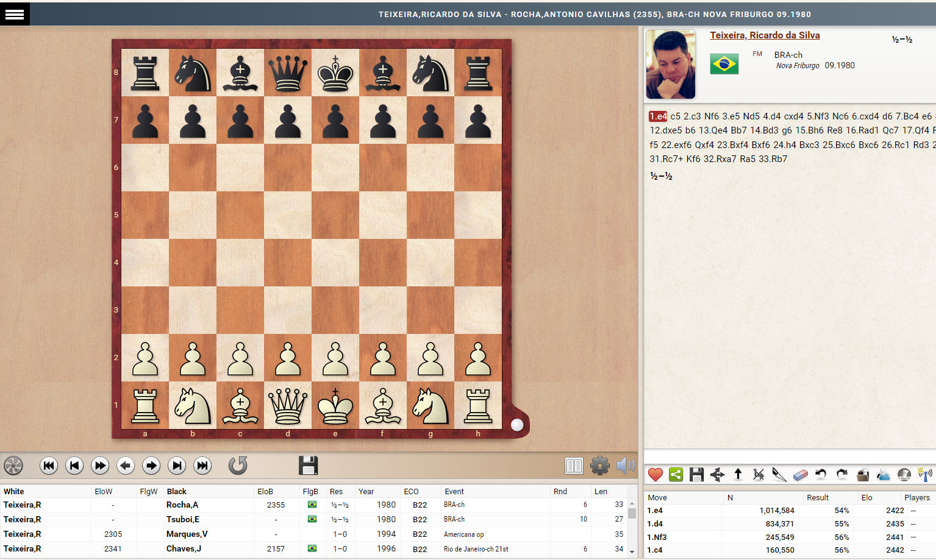Select the Teixeira vs Tsuboi,E game row

183,519
